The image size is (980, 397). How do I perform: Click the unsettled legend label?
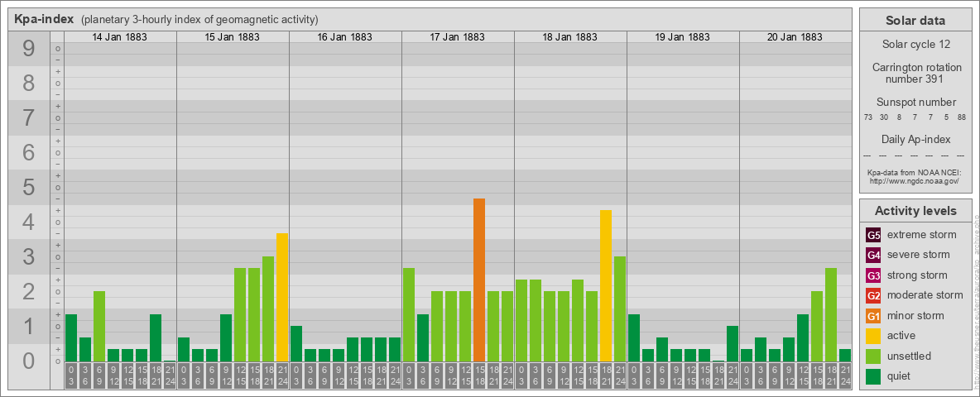coord(910,356)
